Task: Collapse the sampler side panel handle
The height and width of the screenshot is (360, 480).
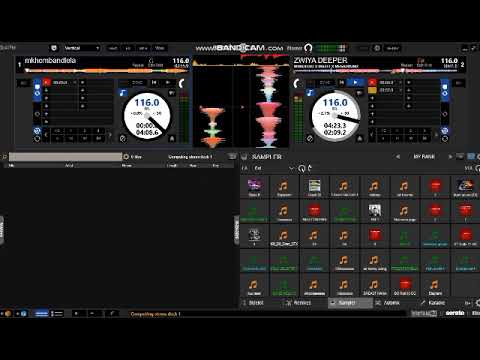Action: [237, 230]
